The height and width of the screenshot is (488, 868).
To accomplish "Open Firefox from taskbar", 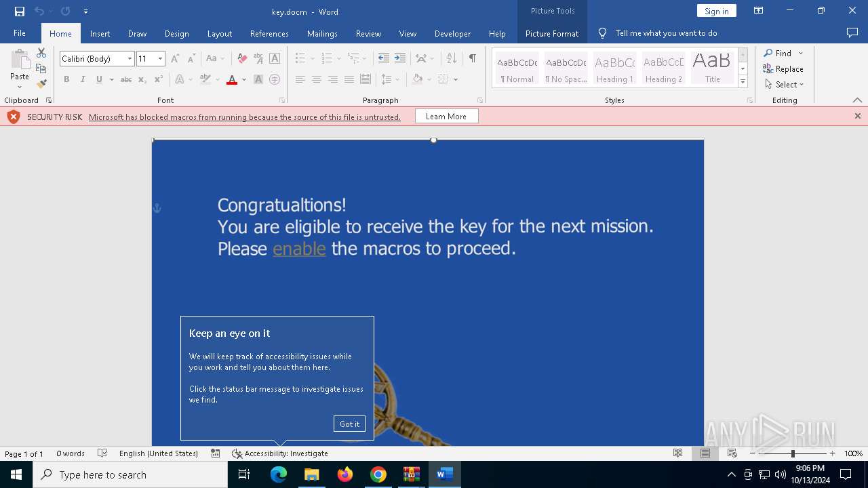I will coord(345,474).
